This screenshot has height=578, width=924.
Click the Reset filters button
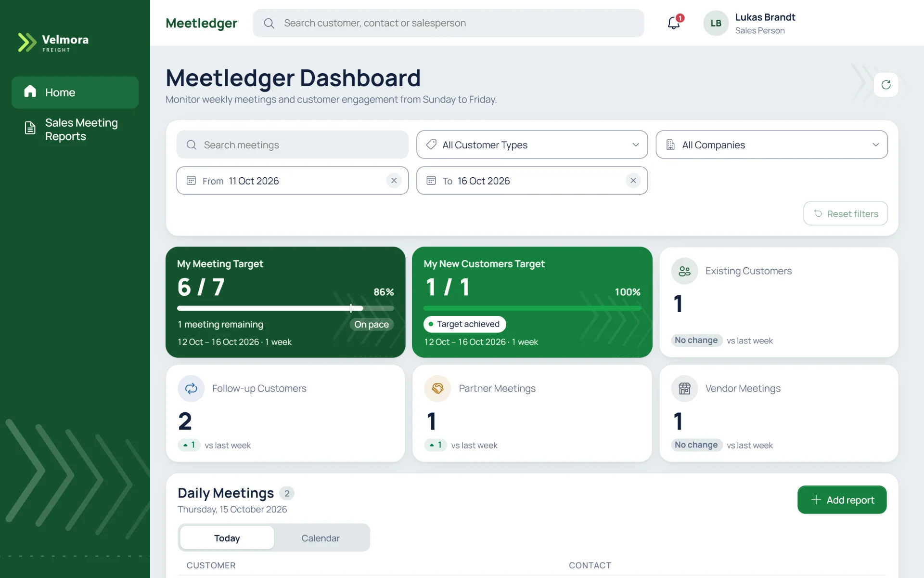[846, 213]
